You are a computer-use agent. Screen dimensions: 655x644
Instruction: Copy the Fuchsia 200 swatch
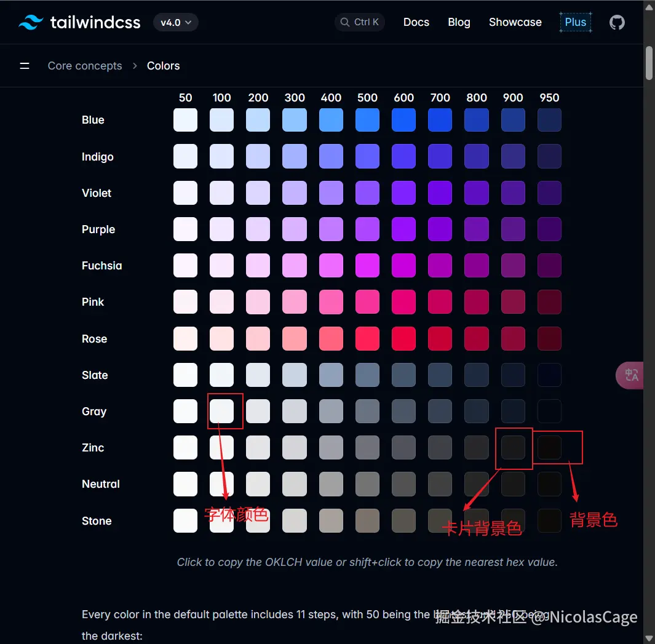[x=258, y=265]
